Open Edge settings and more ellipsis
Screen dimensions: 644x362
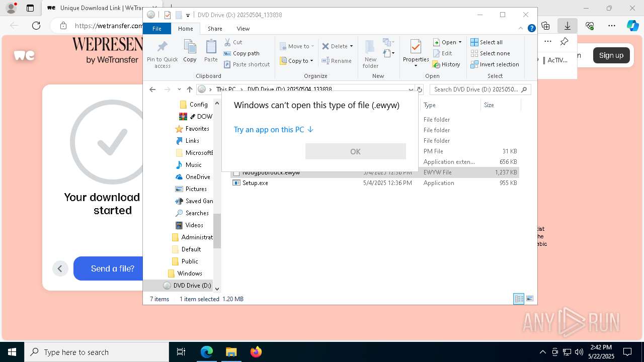[611, 26]
